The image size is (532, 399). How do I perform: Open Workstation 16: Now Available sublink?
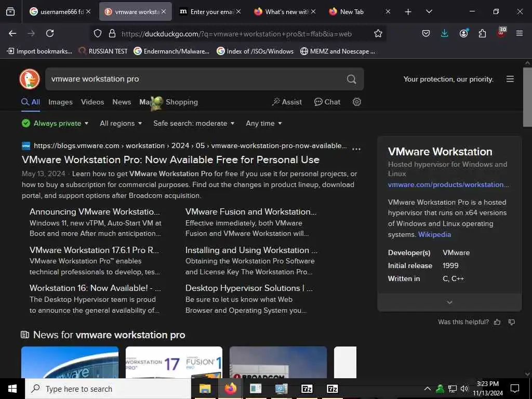(95, 288)
